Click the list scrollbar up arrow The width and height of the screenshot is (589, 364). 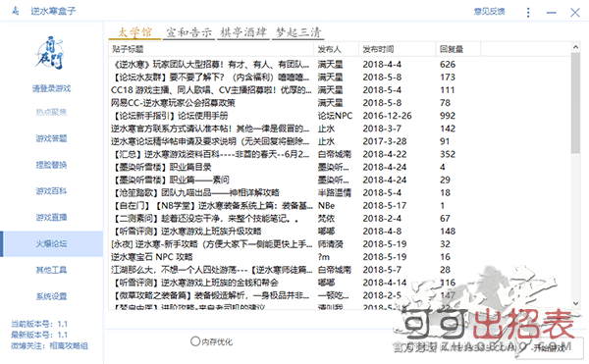(x=575, y=47)
